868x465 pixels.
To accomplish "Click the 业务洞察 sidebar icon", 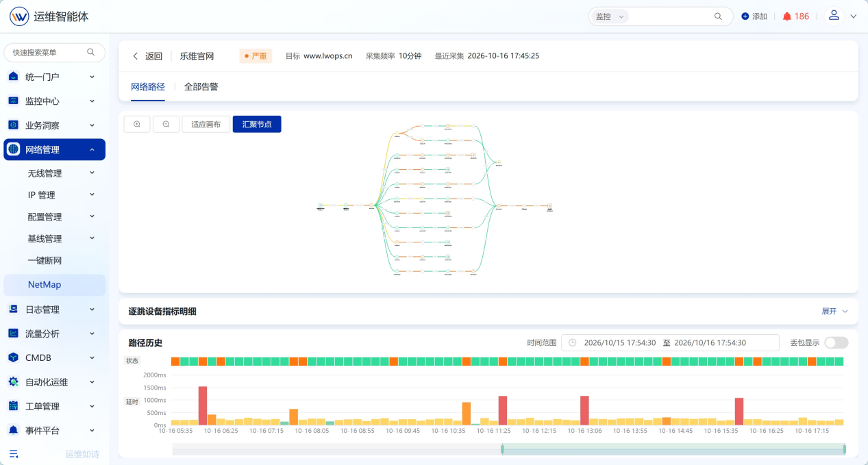I will 14,125.
